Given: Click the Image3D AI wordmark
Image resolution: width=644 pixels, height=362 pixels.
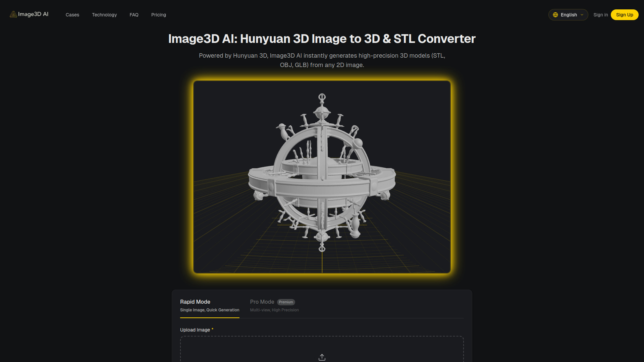Looking at the screenshot, I should click(33, 14).
